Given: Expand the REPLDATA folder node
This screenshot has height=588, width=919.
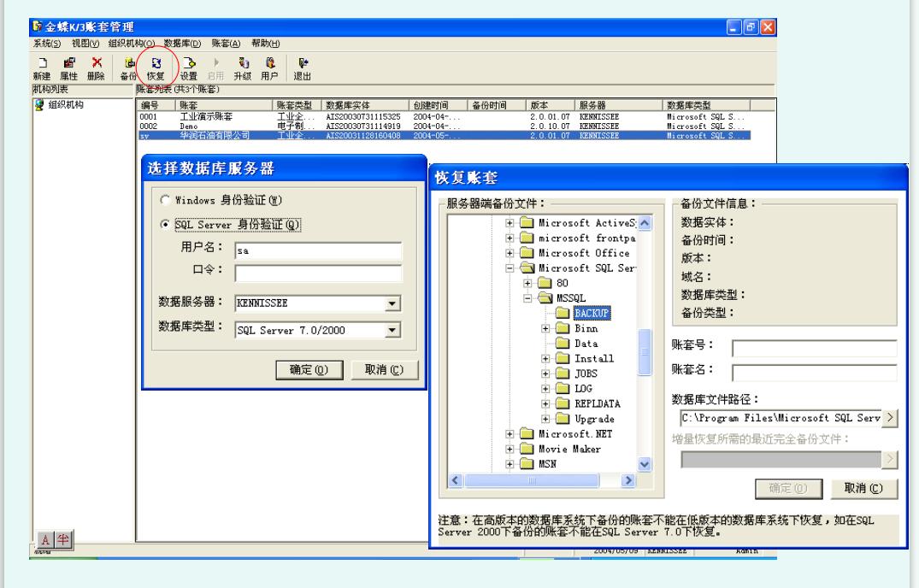Looking at the screenshot, I should click(545, 404).
